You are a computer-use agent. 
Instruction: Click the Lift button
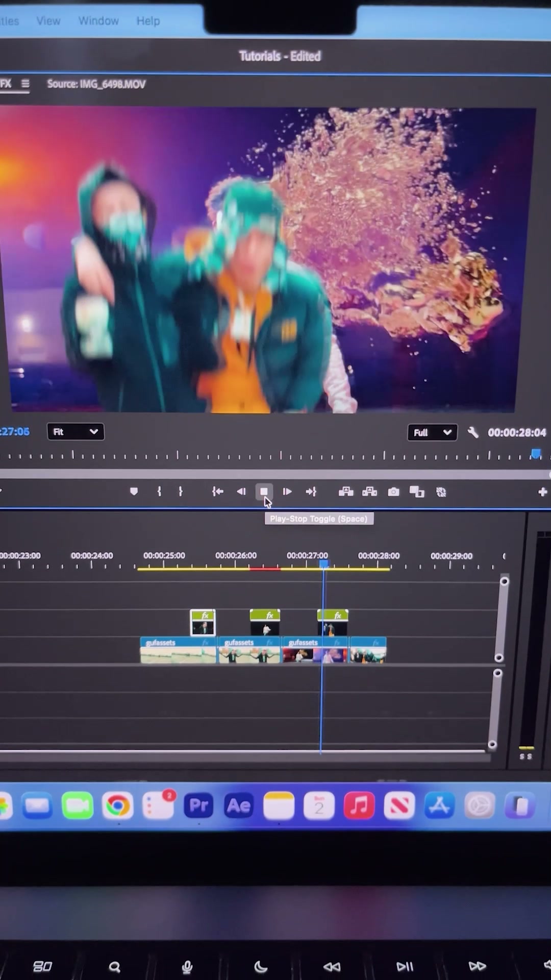(346, 492)
